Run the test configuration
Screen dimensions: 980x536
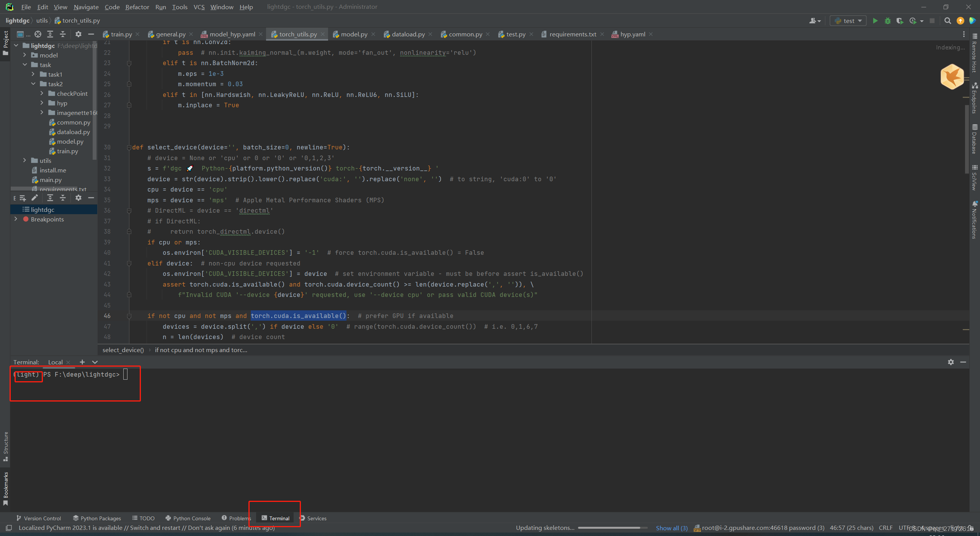click(x=875, y=21)
